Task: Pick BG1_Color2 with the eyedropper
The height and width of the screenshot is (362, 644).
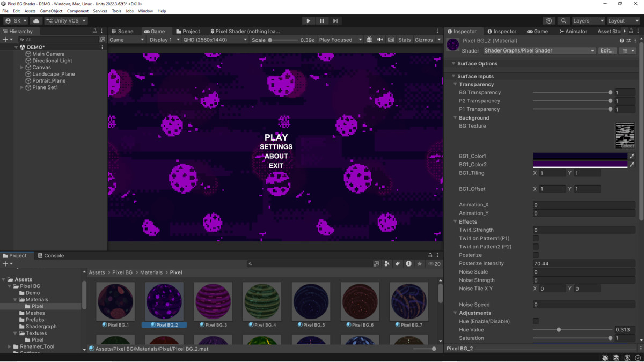Action: [632, 165]
